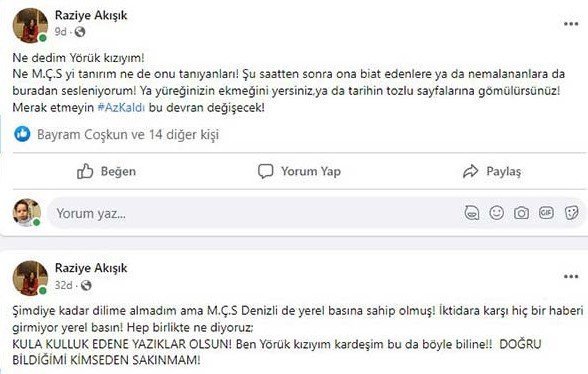View Bayram Coşkun ve 14 diğer kişi likes
Screen dimensions: 588x374
pos(128,135)
